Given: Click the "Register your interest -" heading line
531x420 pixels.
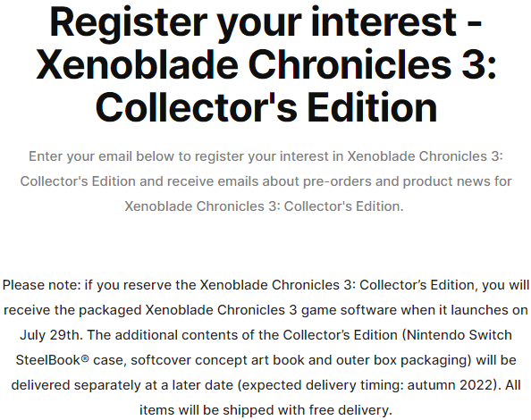Looking at the screenshot, I should click(x=265, y=24).
